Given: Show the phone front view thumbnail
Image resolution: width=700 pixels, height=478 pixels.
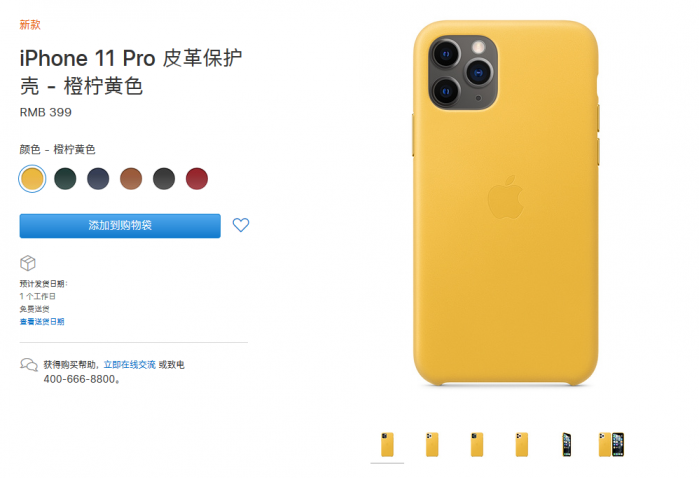Looking at the screenshot, I should [x=567, y=445].
